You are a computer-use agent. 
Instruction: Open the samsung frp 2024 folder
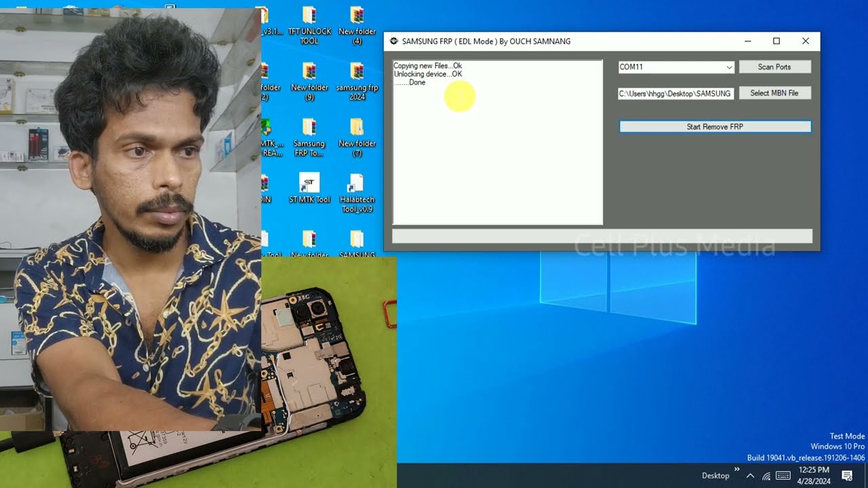(357, 81)
